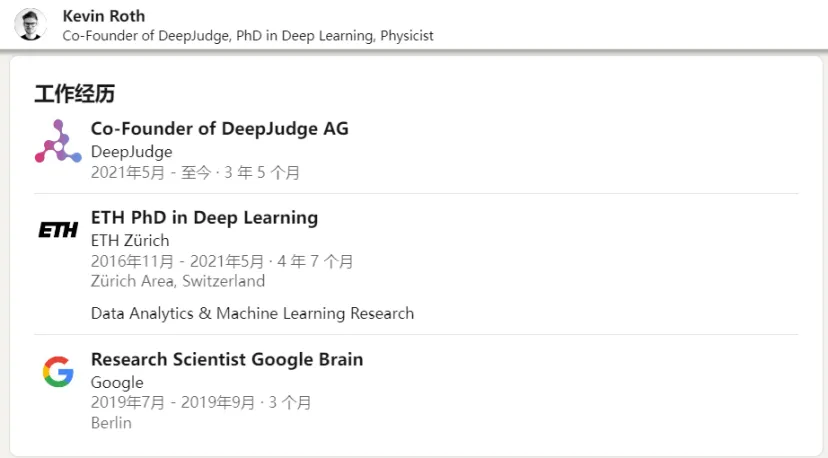
Task: Select the 工作经历 section heading
Action: point(74,94)
